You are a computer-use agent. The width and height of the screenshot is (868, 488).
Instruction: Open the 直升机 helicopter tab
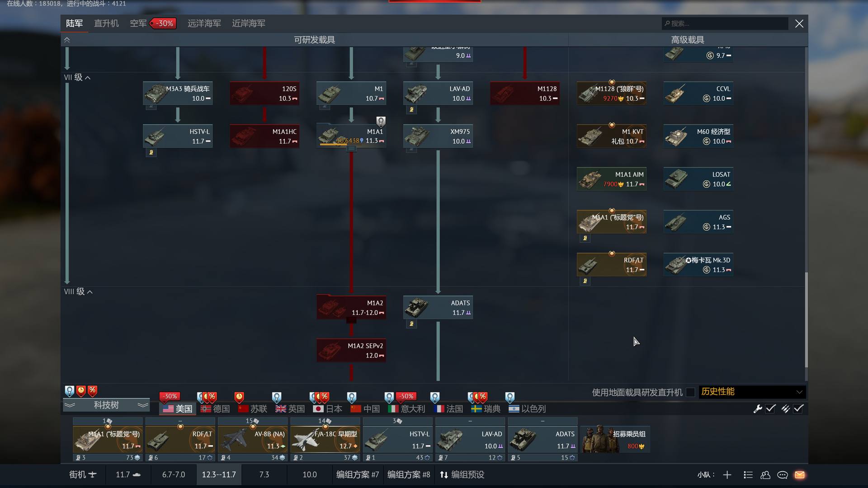click(106, 23)
